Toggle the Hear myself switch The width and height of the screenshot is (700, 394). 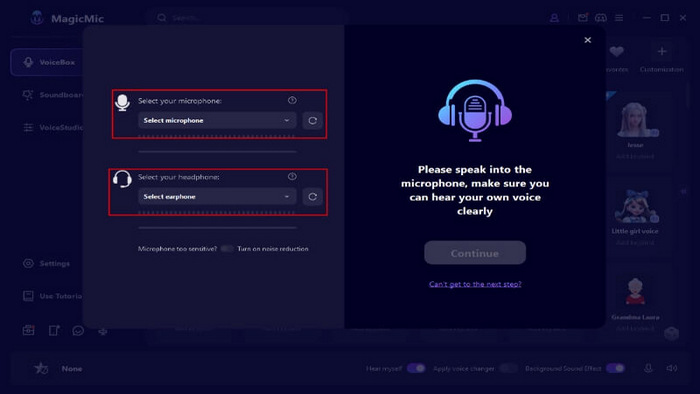[416, 368]
